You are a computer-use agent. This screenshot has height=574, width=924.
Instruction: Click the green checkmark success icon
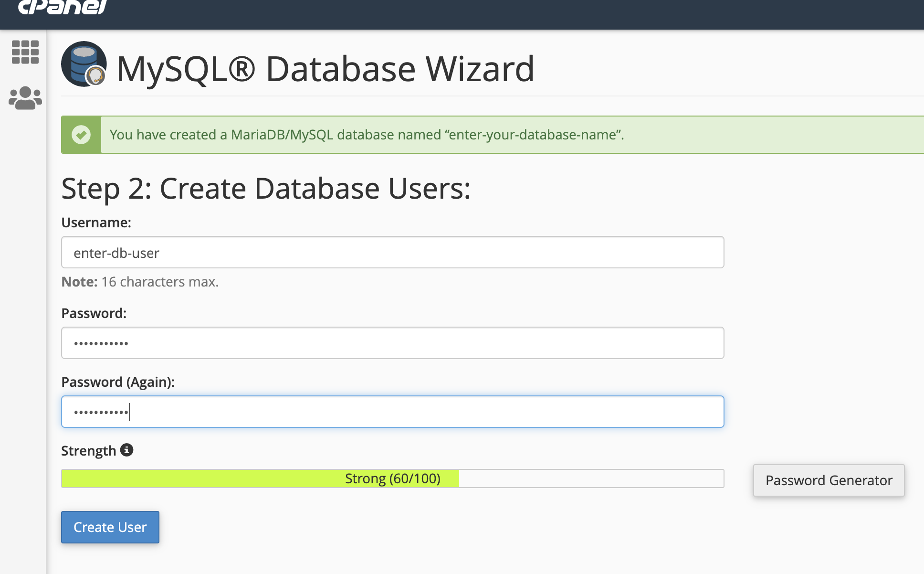[x=81, y=135]
